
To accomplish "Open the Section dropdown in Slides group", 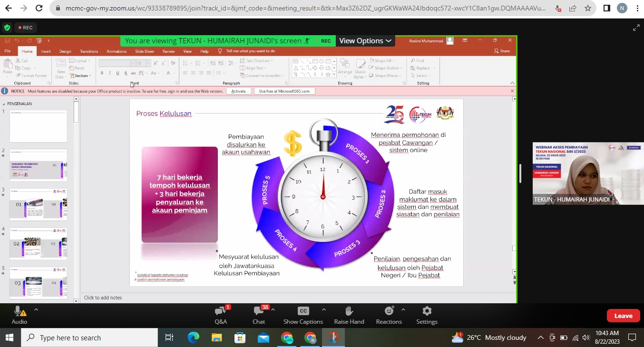I will (80, 76).
